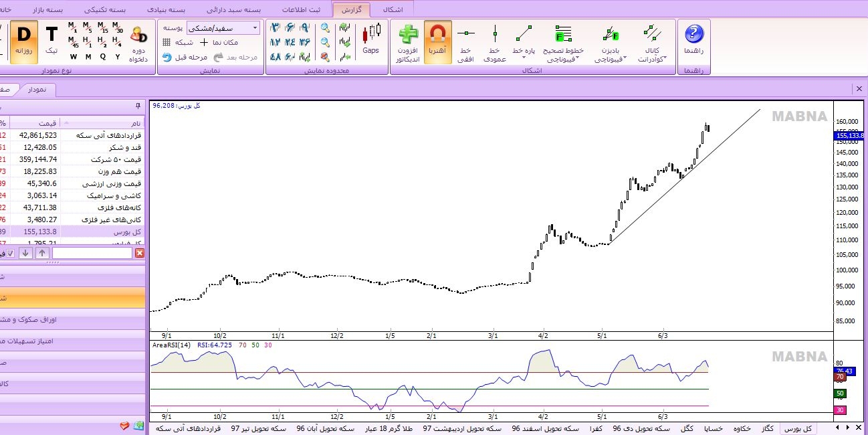Click the RSI level 70 marker
Viewport: 868px width, 435px height.
[839, 377]
